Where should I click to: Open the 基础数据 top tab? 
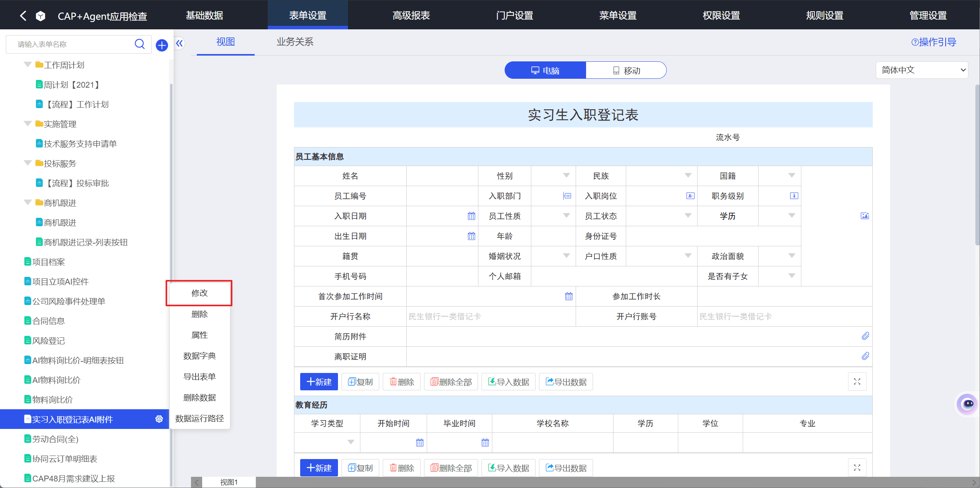(x=204, y=15)
